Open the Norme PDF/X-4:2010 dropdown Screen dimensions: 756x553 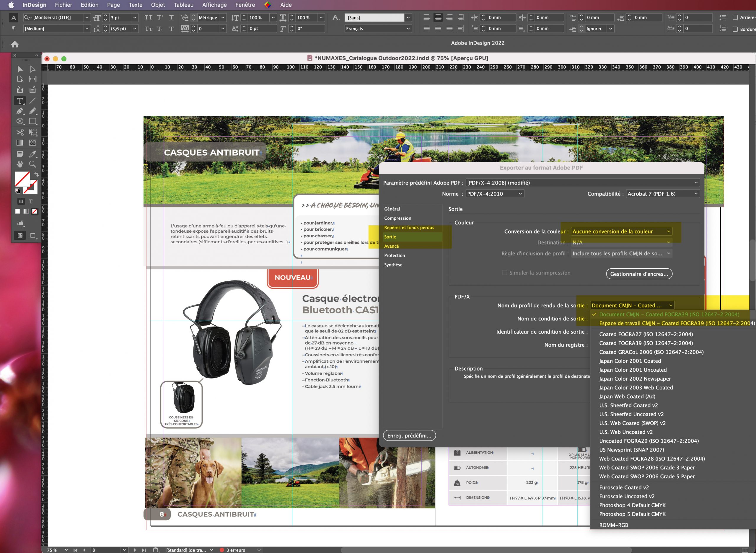(495, 194)
